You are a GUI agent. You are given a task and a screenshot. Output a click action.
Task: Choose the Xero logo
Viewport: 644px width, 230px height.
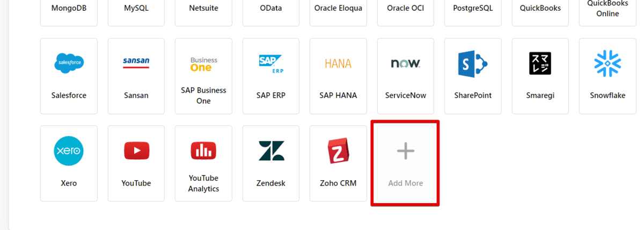click(69, 151)
